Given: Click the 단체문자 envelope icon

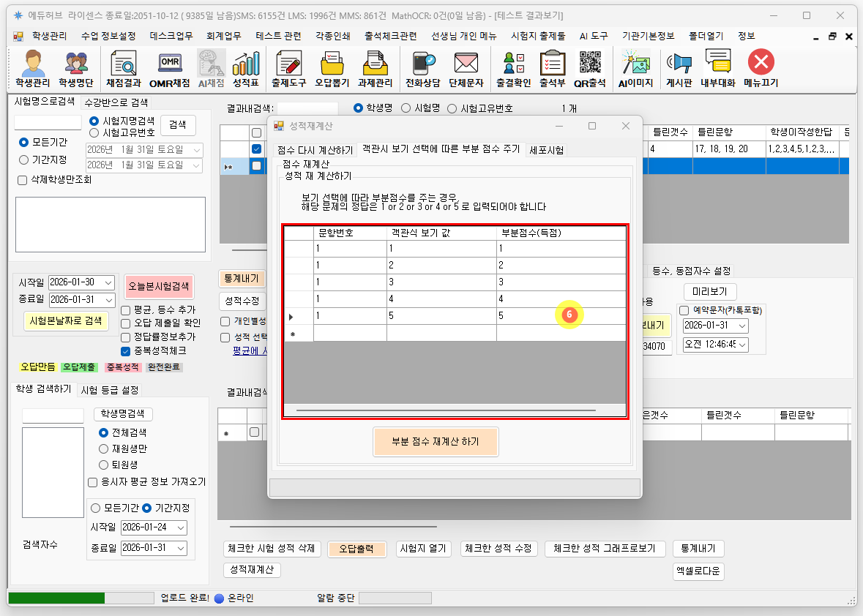Looking at the screenshot, I should (x=466, y=69).
